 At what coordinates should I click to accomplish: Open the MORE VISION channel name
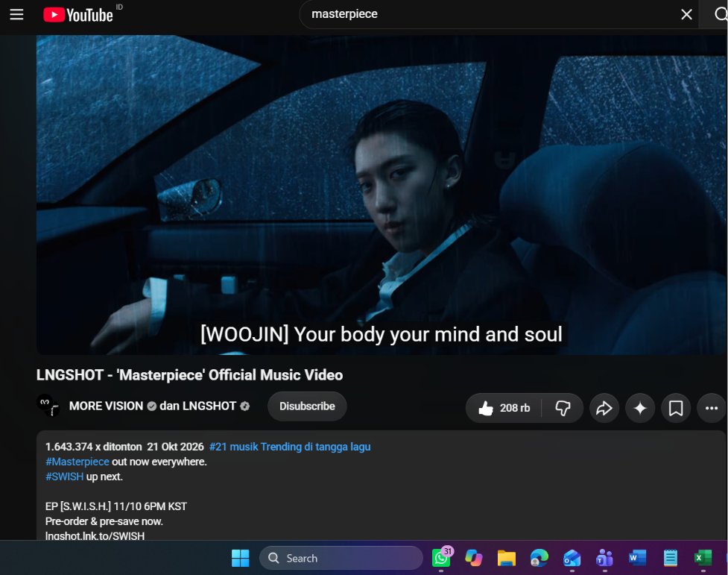click(x=106, y=406)
